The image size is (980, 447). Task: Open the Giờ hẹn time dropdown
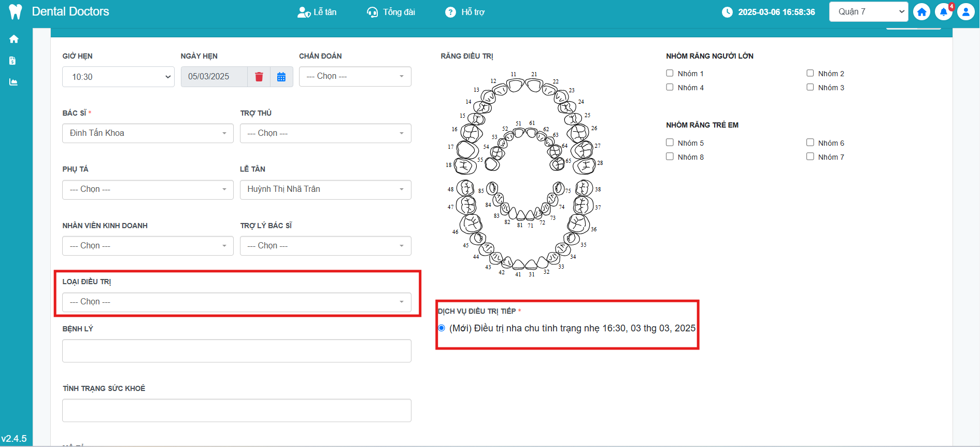(118, 77)
